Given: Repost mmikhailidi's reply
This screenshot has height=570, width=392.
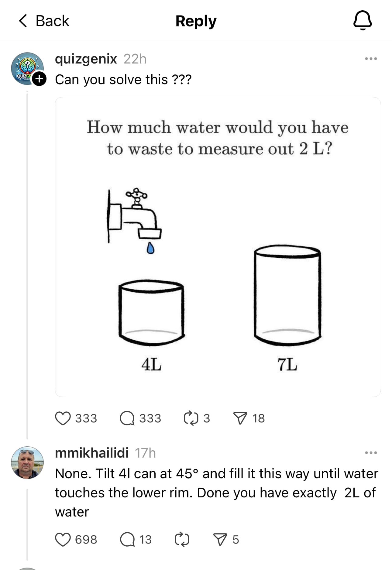Looking at the screenshot, I should pyautogui.click(x=182, y=540).
